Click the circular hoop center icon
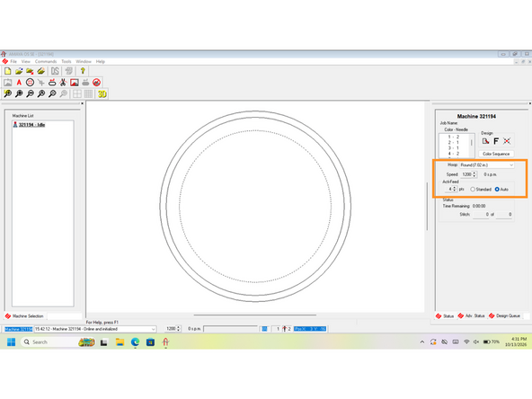 tap(30, 83)
